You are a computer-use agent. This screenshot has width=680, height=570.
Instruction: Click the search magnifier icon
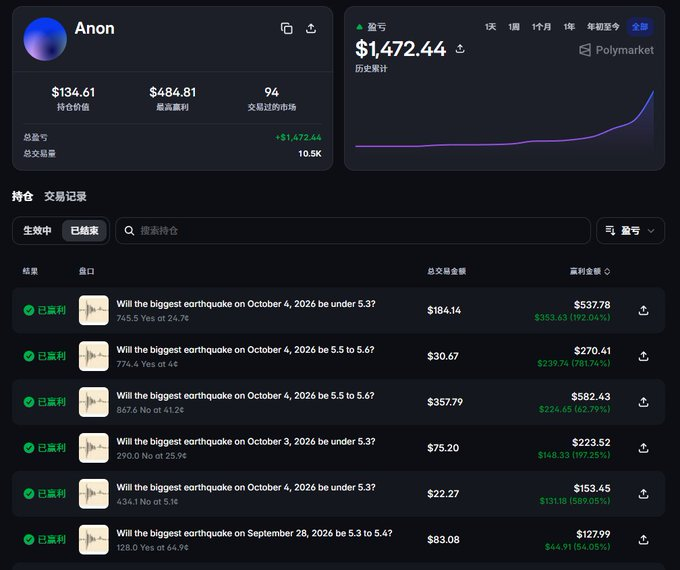(x=129, y=231)
